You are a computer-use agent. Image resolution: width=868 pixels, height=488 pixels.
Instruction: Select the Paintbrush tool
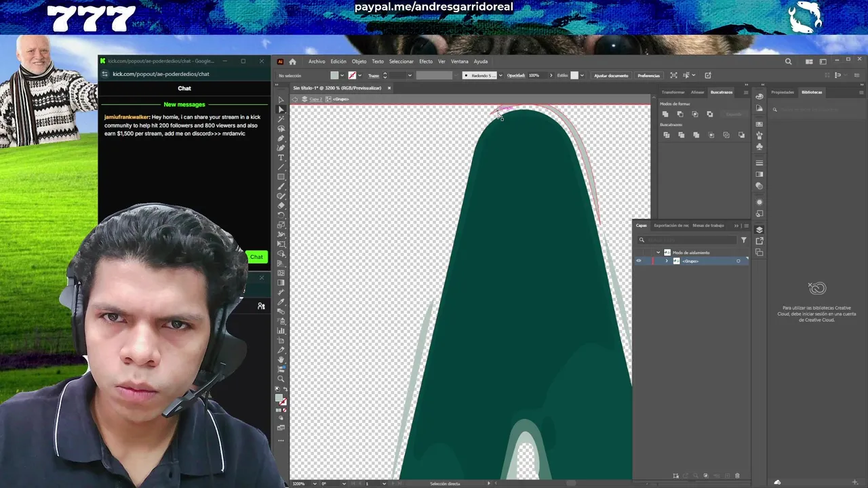tap(281, 186)
